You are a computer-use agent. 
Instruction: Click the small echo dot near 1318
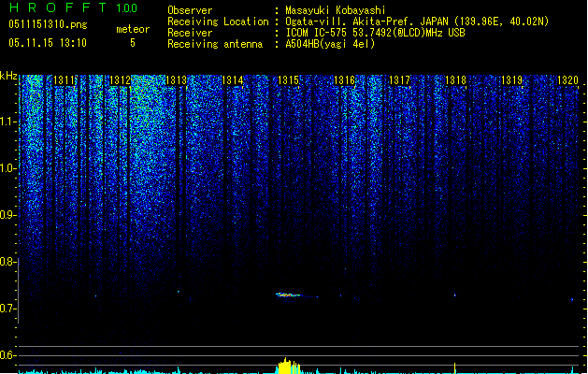[x=455, y=295]
